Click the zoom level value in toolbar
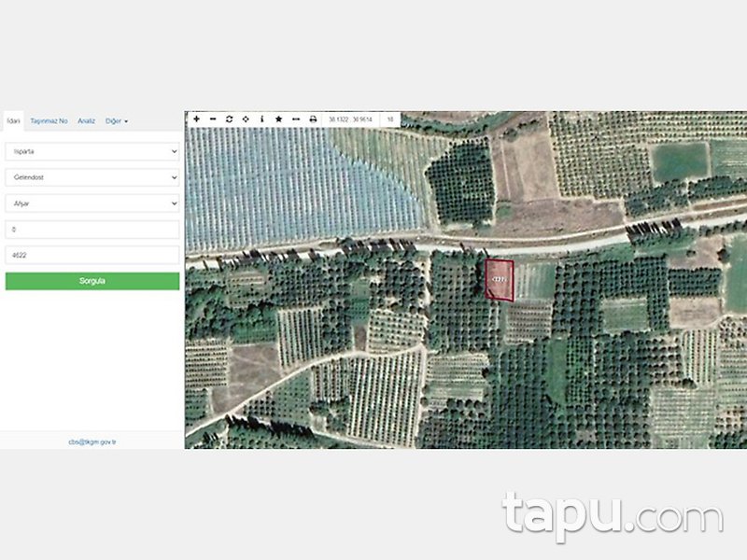Viewport: 747px width, 560px height. coord(390,119)
